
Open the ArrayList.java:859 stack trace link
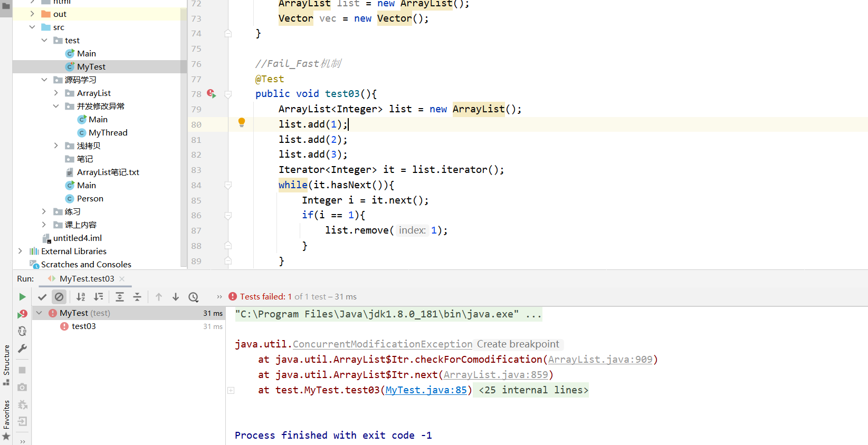[495, 375]
